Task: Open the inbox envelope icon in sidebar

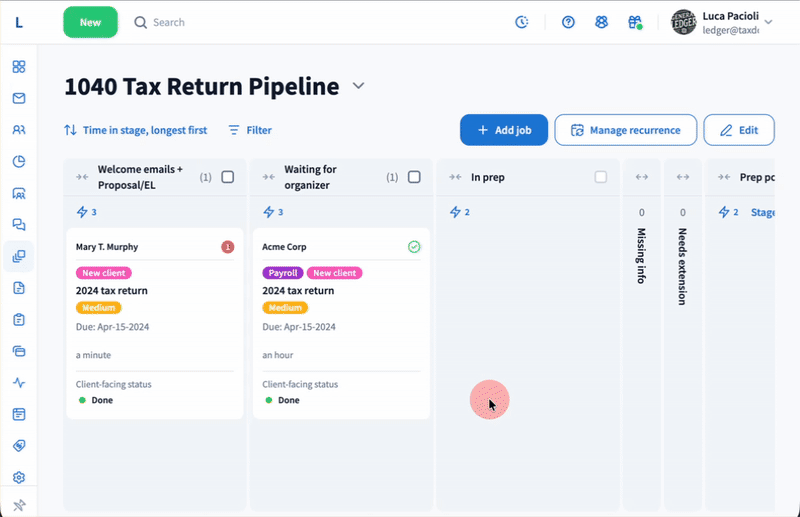Action: [19, 98]
